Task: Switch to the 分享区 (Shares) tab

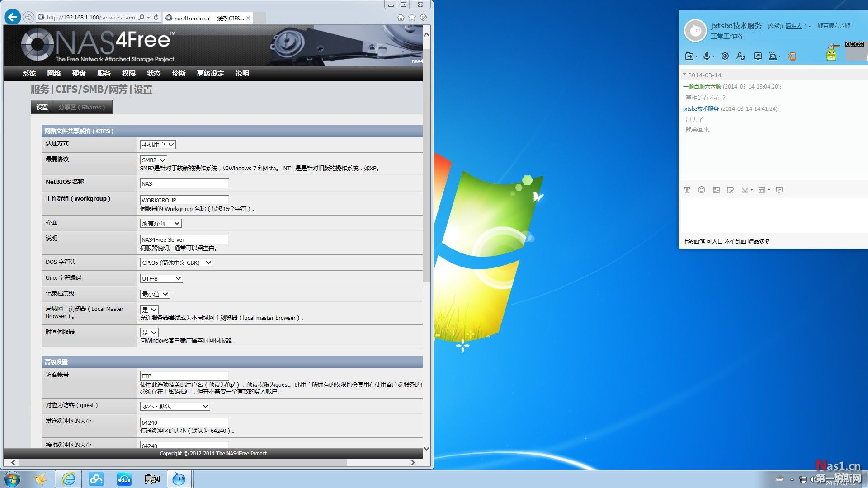Action: [x=82, y=107]
